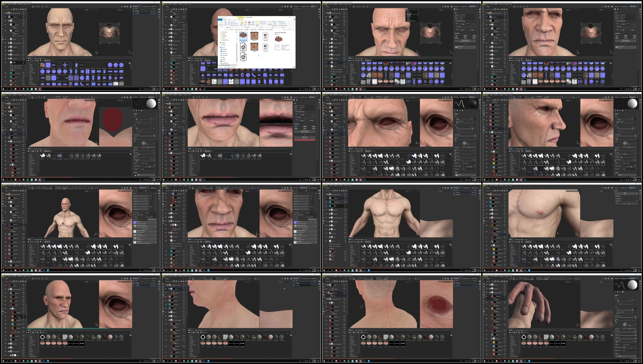
Task: Open the File tab in File Explorer
Action: (x=220, y=20)
